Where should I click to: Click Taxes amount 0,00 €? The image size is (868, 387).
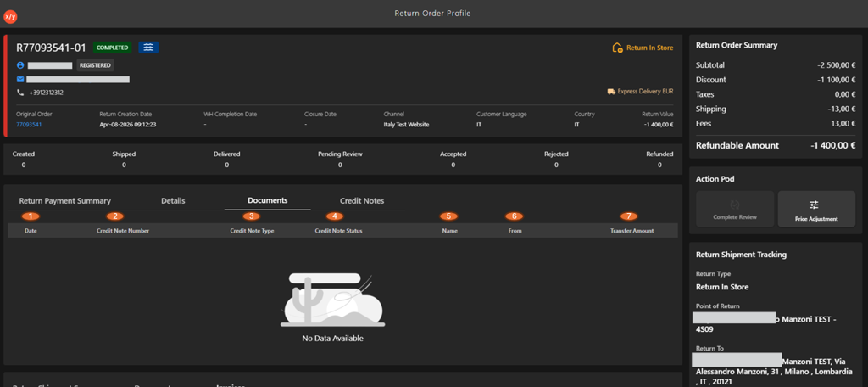845,94
